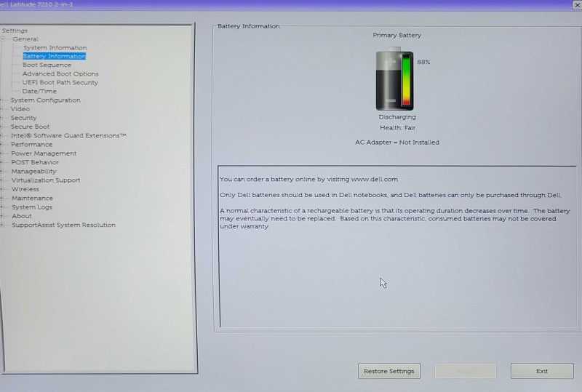Expand the Performance tree node

1,145
